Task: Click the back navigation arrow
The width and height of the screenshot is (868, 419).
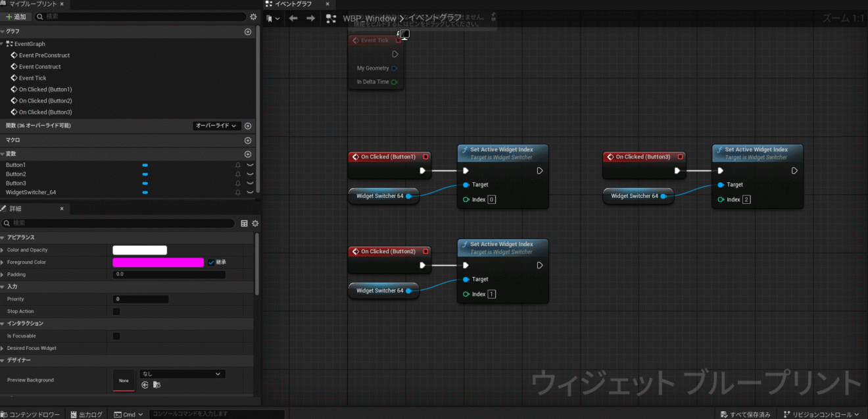Action: click(293, 18)
